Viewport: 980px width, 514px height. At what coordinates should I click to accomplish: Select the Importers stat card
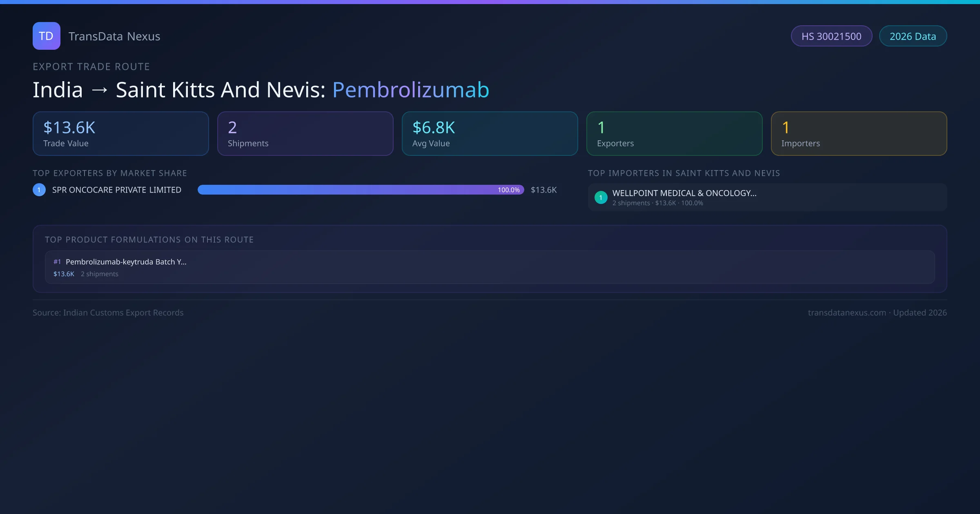859,133
